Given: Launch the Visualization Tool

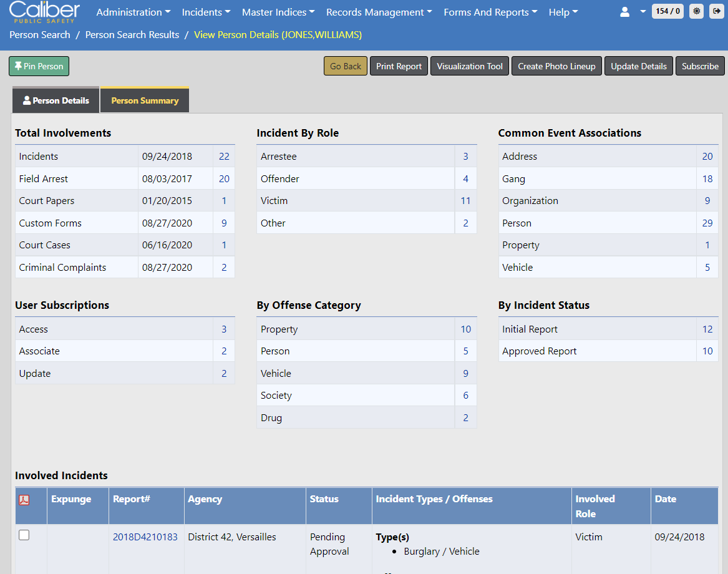Looking at the screenshot, I should point(469,66).
